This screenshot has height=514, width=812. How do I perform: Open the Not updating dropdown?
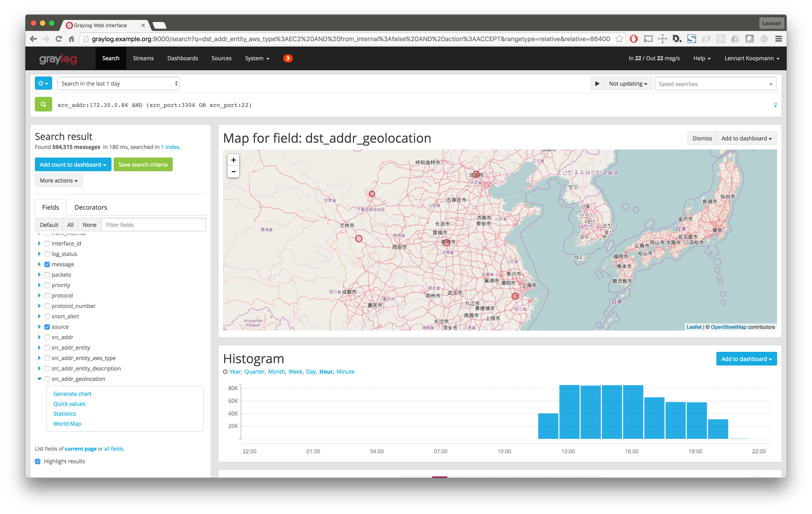tap(628, 84)
